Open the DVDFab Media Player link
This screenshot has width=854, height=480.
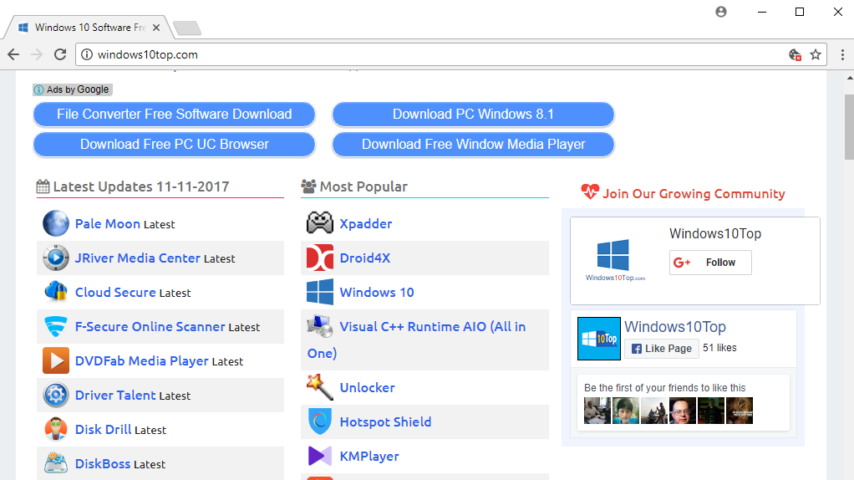click(142, 361)
